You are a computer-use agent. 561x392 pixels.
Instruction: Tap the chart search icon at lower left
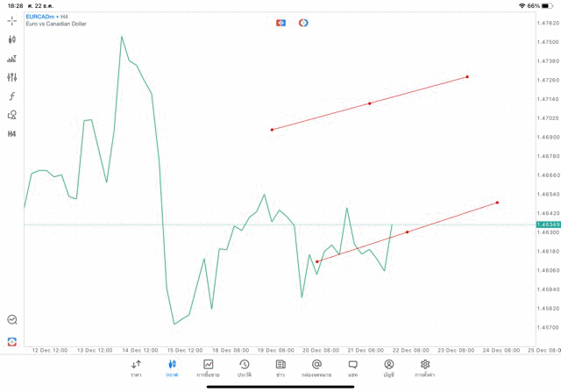coord(12,320)
